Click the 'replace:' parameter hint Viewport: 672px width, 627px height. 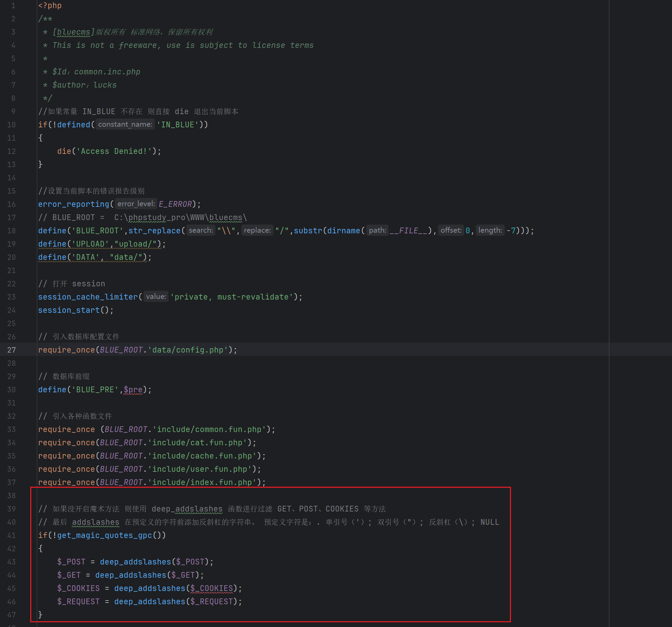257,230
